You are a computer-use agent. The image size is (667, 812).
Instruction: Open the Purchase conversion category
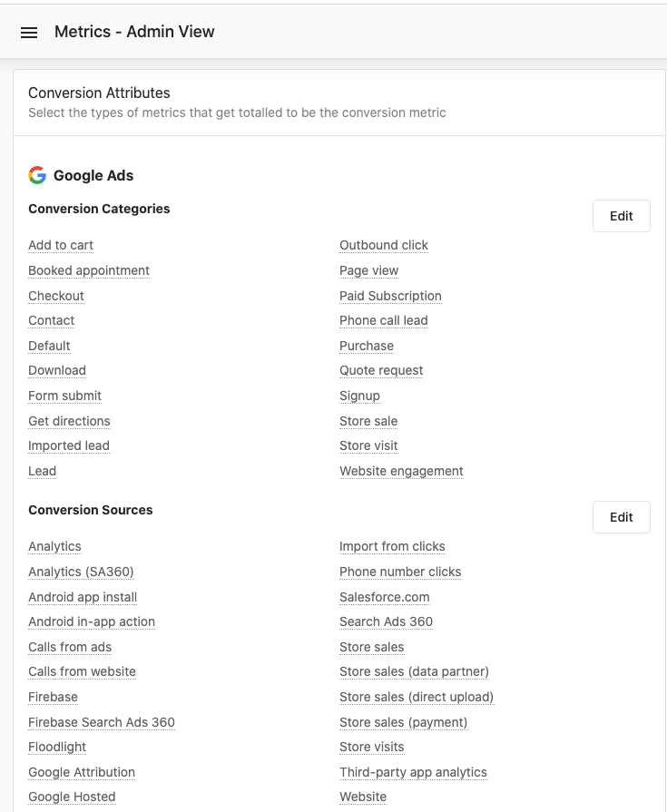[366, 346]
